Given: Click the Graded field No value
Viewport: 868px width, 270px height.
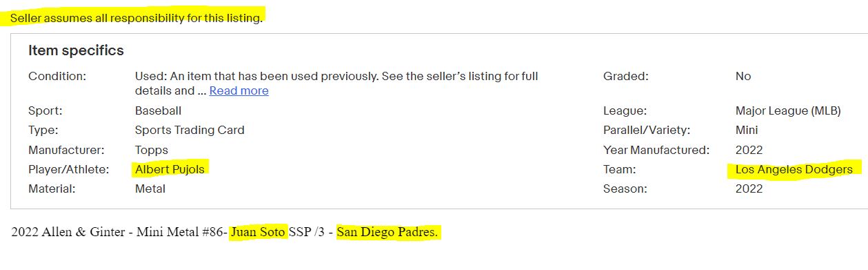Looking at the screenshot, I should [x=743, y=76].
